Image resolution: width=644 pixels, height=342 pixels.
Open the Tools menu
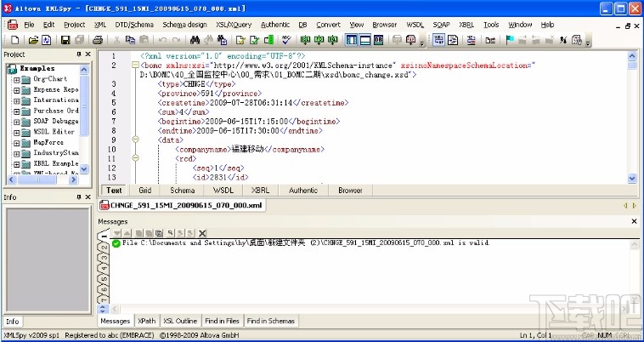(491, 25)
